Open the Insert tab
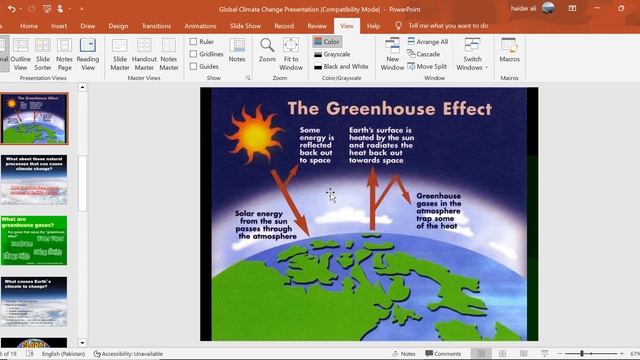This screenshot has width=640, height=360. coord(59,26)
